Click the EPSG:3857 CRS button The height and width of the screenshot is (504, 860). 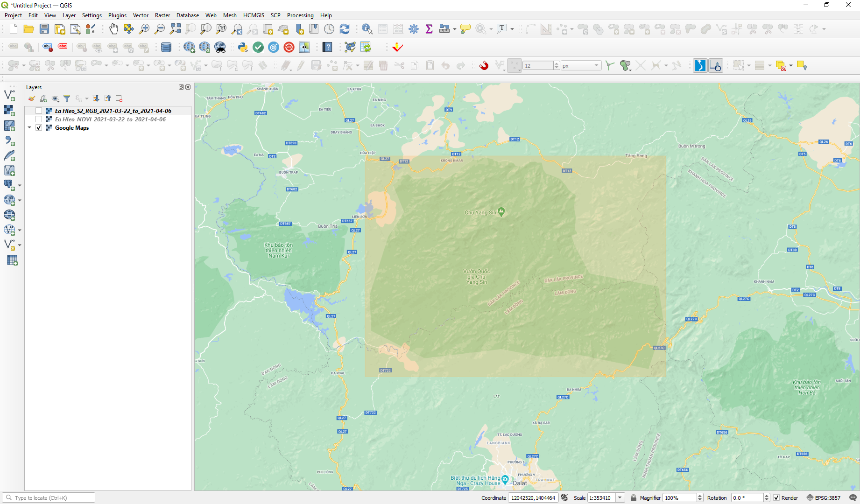pyautogui.click(x=824, y=498)
